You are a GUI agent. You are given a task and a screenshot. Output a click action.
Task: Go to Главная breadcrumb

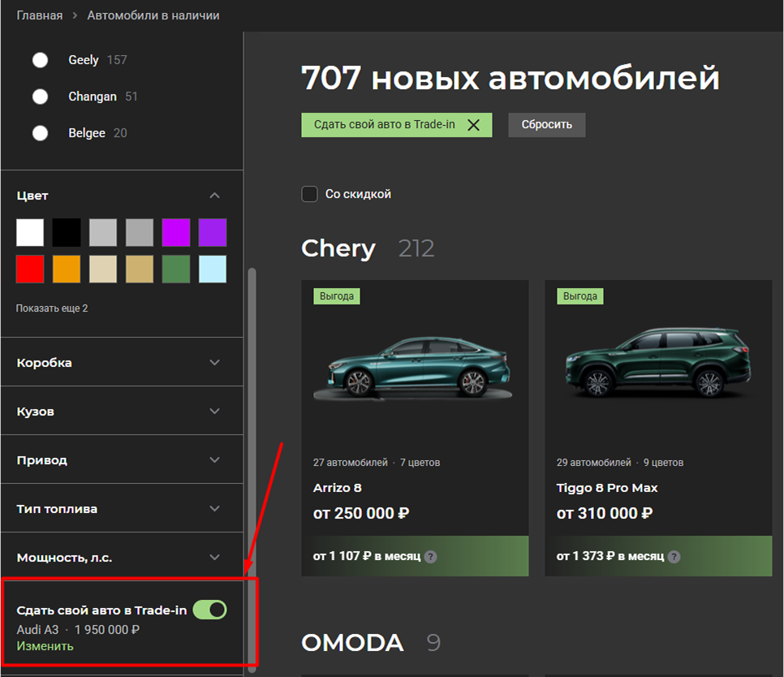pyautogui.click(x=40, y=15)
